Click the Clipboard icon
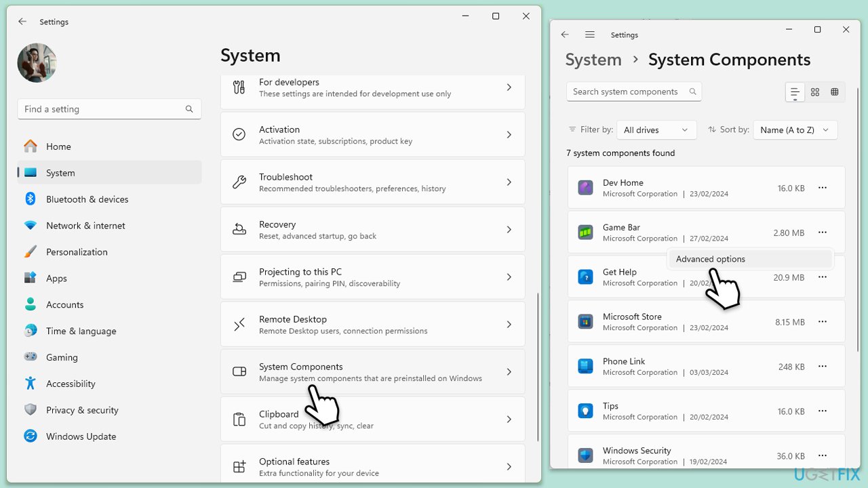 pos(239,420)
